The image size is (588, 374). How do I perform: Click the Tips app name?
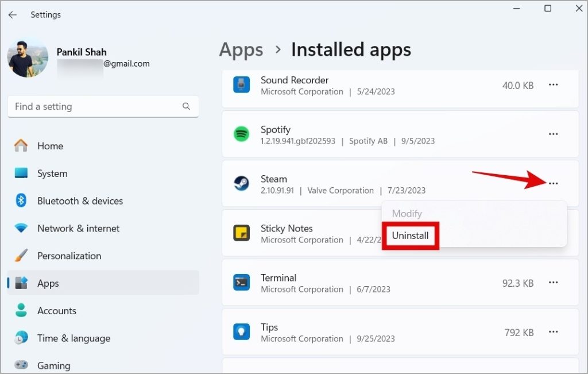pos(269,327)
